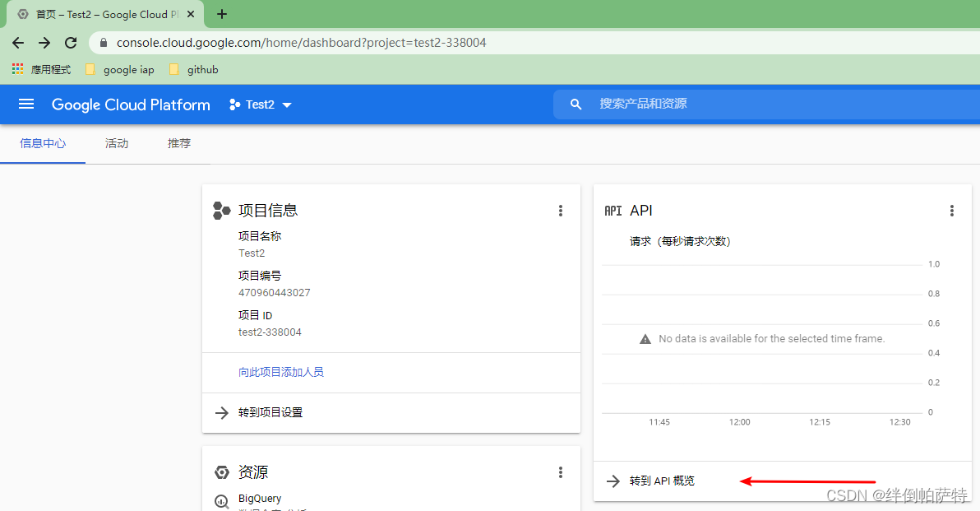Click the arrow icon beside 转到项目设置
This screenshot has width=980, height=511.
pos(222,413)
